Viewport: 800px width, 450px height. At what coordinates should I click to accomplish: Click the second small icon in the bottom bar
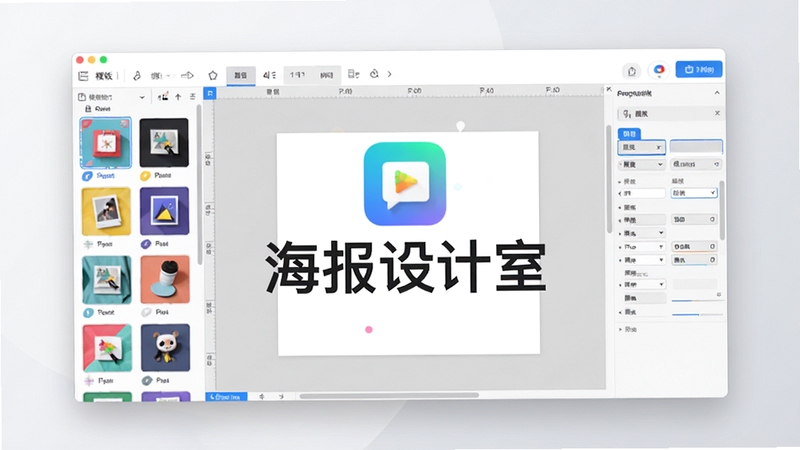(x=281, y=396)
